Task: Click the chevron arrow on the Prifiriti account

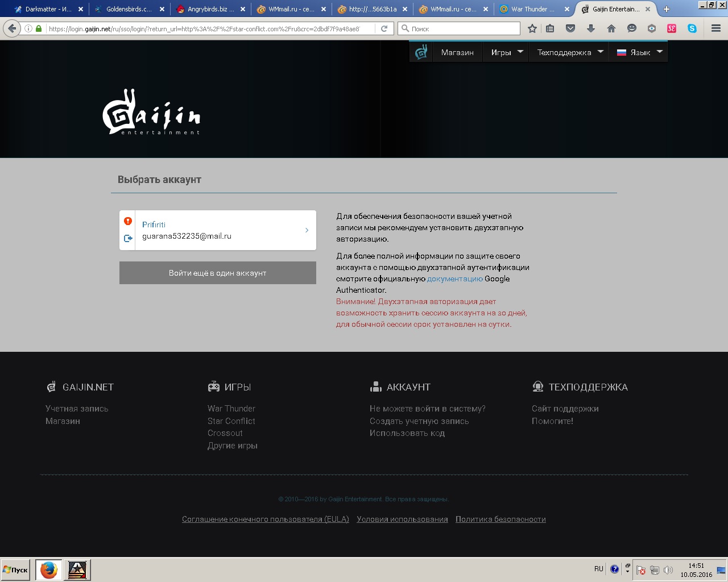Action: coord(307,230)
